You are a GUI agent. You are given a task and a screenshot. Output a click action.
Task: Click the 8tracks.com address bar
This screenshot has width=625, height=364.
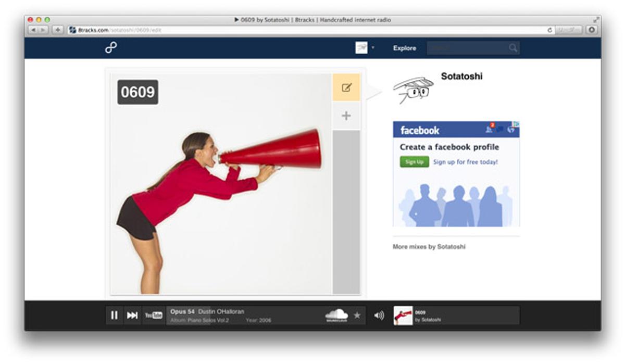(311, 30)
